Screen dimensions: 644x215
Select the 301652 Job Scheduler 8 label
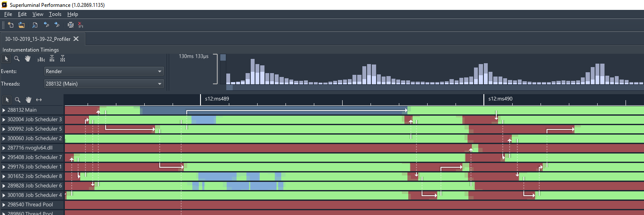point(35,176)
